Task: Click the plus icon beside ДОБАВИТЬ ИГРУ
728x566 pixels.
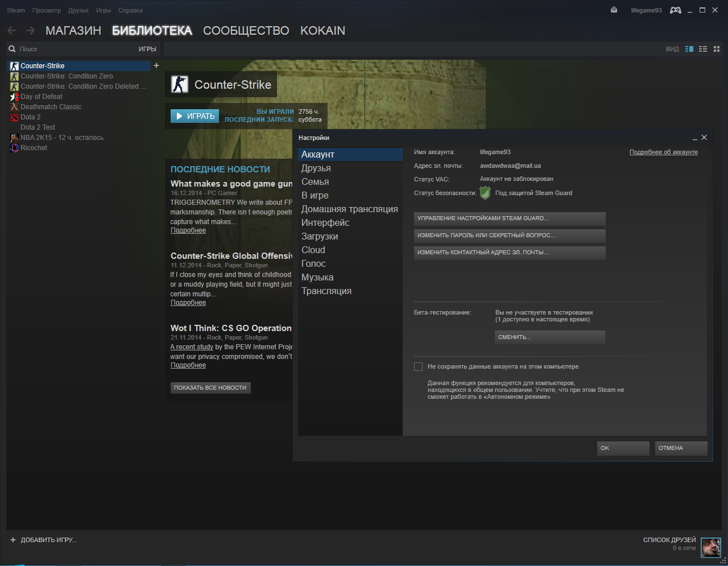Action: (13, 540)
